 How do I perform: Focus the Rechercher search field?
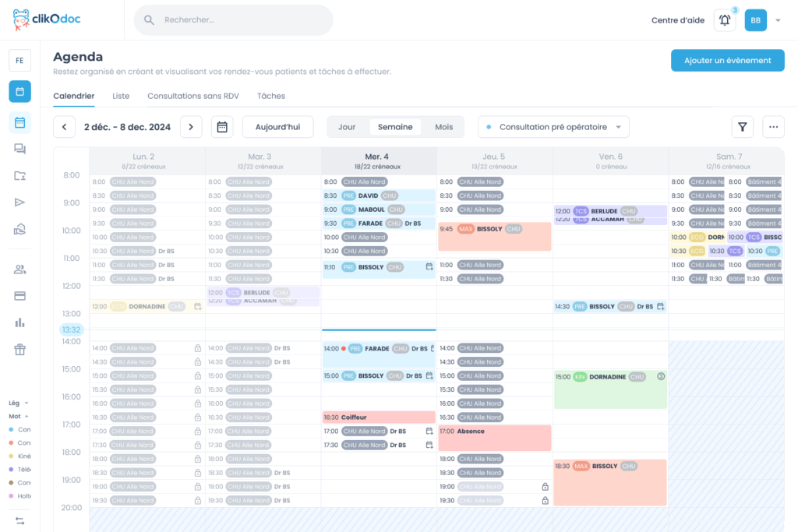[234, 19]
